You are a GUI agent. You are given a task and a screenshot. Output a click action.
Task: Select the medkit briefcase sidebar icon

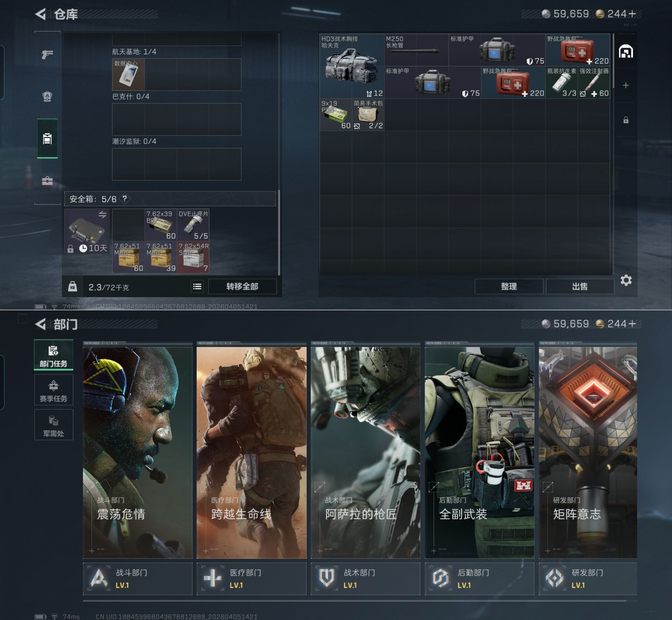[47, 181]
